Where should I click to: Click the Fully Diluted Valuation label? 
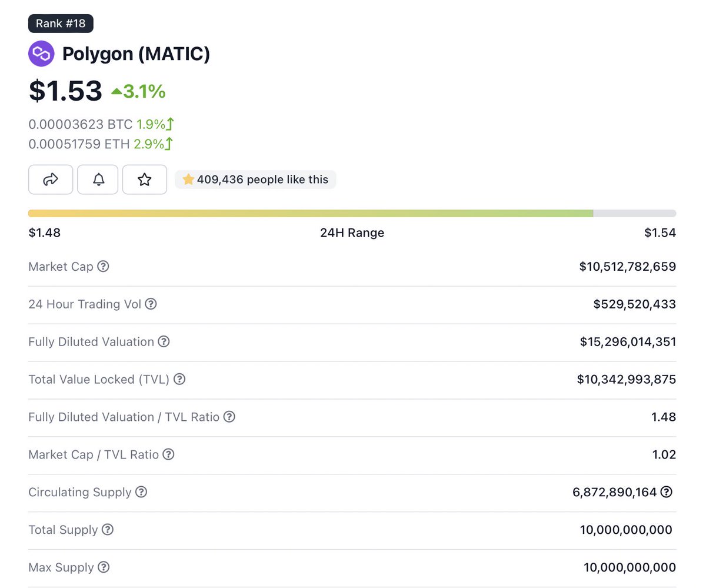pyautogui.click(x=91, y=342)
